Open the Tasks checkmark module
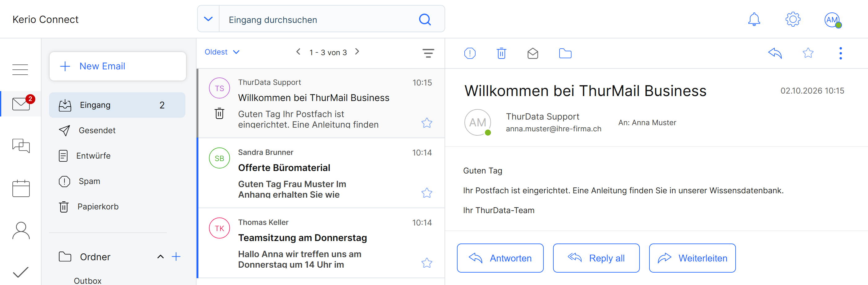The width and height of the screenshot is (868, 285). point(20,272)
